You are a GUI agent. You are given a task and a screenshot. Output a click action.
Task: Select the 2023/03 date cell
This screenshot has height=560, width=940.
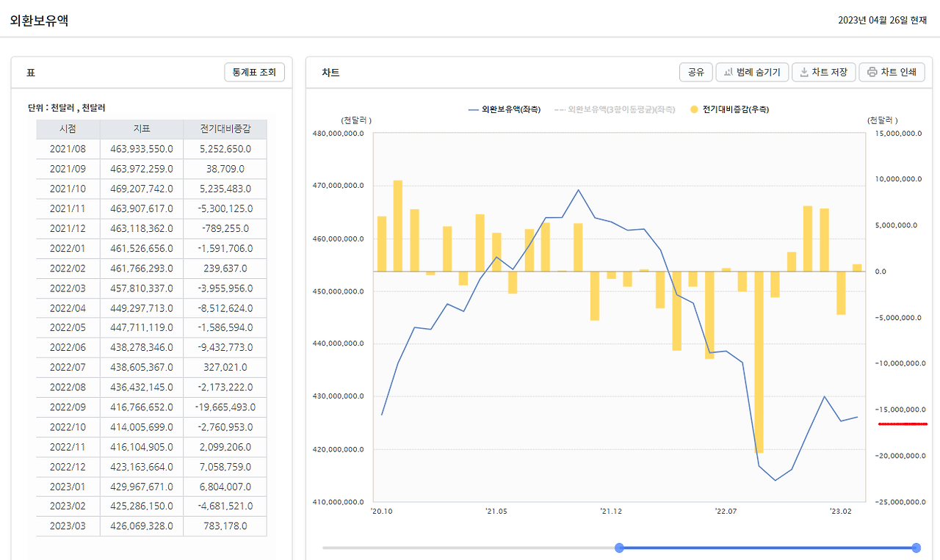tap(68, 526)
